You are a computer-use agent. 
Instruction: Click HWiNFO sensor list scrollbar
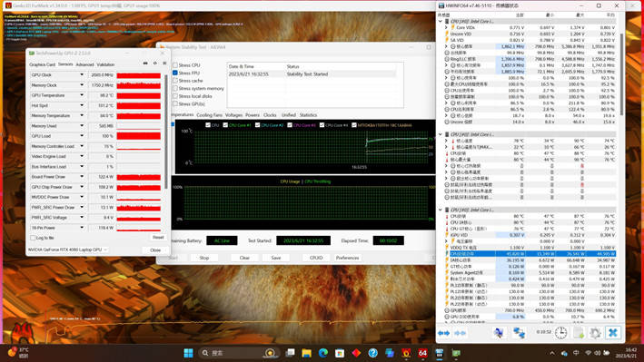(621, 73)
